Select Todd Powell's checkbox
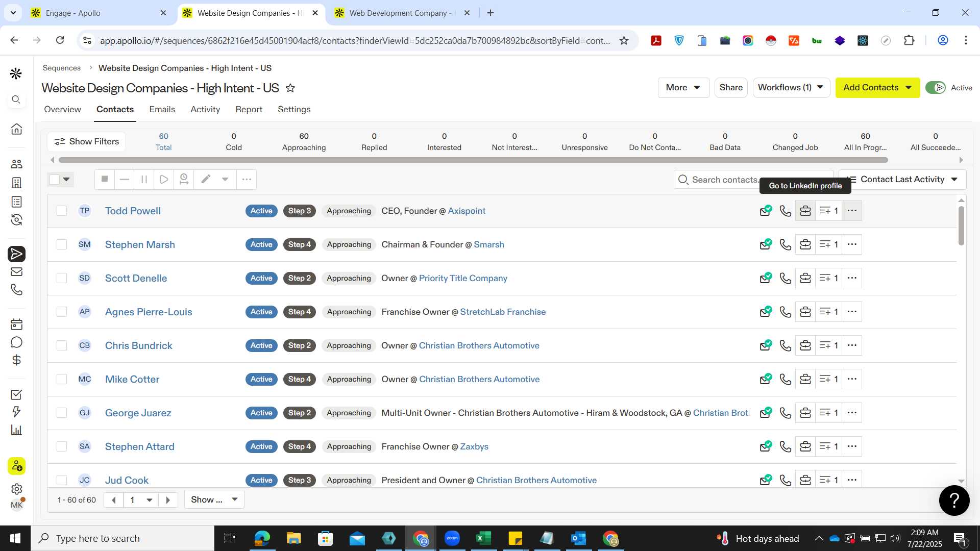980x551 pixels. 62,211
